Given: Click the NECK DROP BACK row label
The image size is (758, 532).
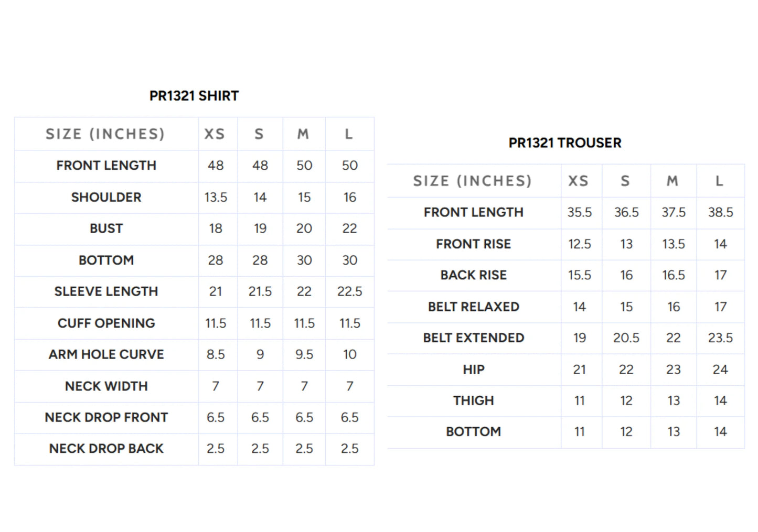Looking at the screenshot, I should (106, 448).
